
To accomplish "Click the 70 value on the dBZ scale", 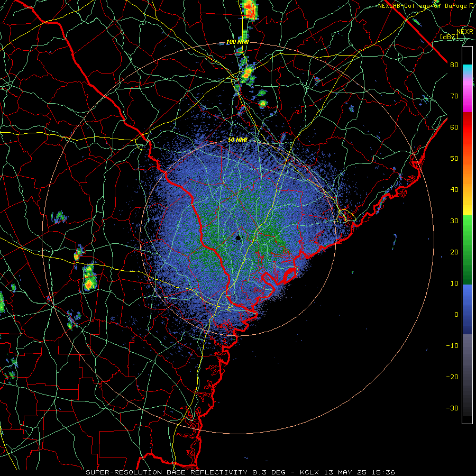I will [x=454, y=96].
